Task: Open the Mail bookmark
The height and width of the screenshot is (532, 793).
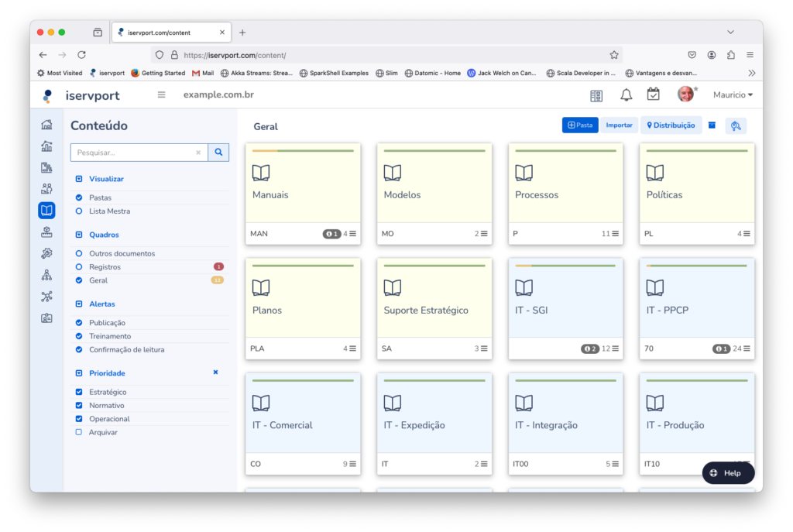Action: click(x=203, y=73)
